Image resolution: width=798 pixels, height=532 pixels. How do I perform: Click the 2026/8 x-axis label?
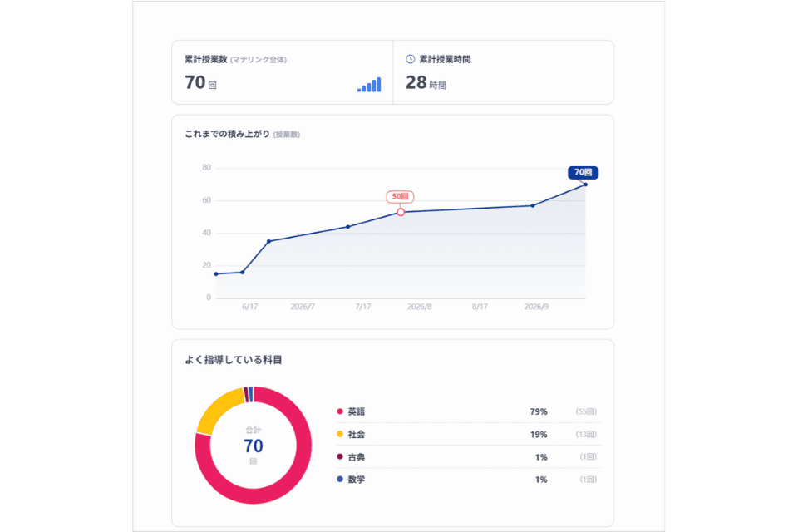(x=420, y=307)
